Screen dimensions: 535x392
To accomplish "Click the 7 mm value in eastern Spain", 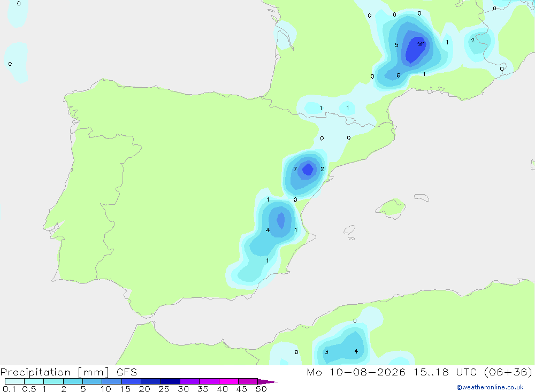I will click(x=295, y=169).
